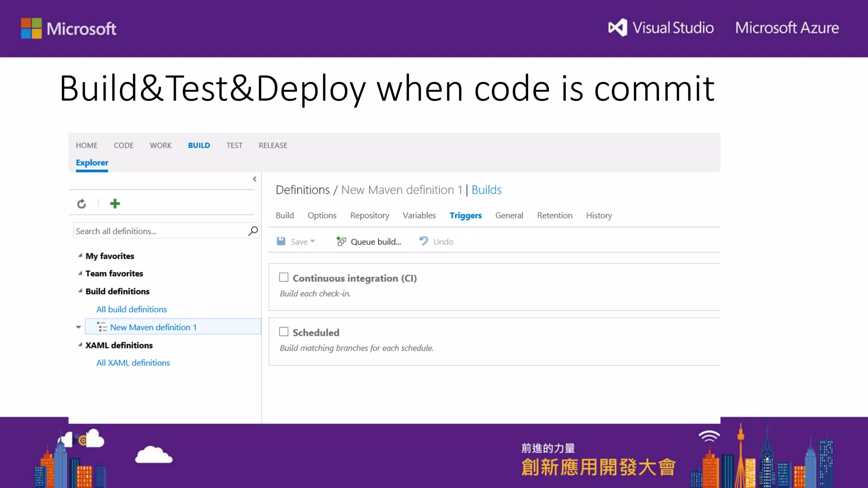Click Build definitions label
868x488 pixels.
click(x=117, y=291)
